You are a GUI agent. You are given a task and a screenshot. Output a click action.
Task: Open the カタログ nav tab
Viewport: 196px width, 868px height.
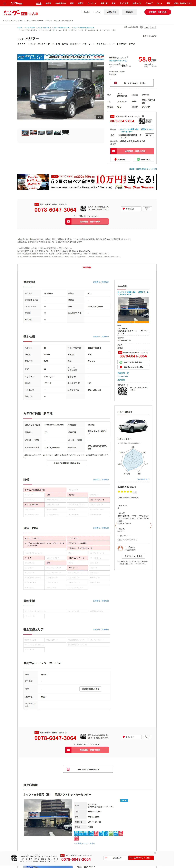(149, 3)
